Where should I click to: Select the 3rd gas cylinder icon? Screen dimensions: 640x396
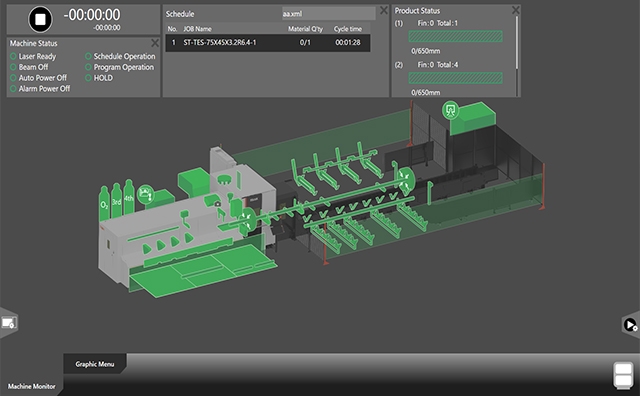tap(116, 200)
